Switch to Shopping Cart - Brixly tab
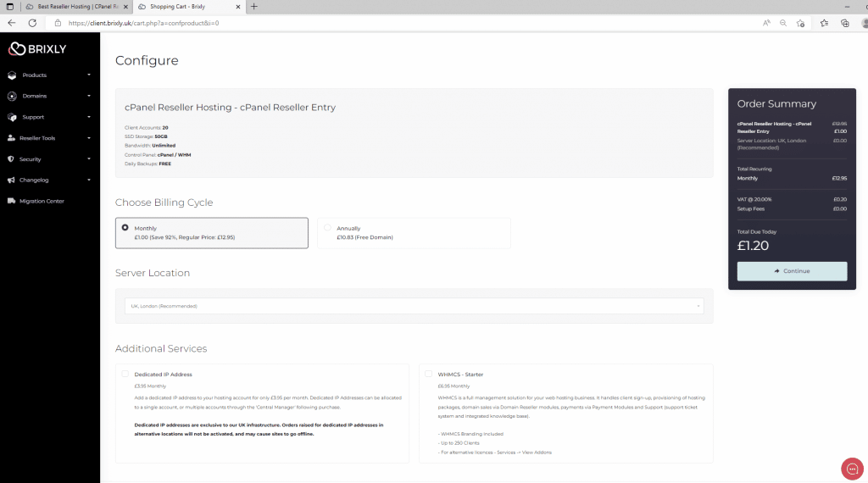Viewport: 868px width, 483px height. click(x=188, y=7)
